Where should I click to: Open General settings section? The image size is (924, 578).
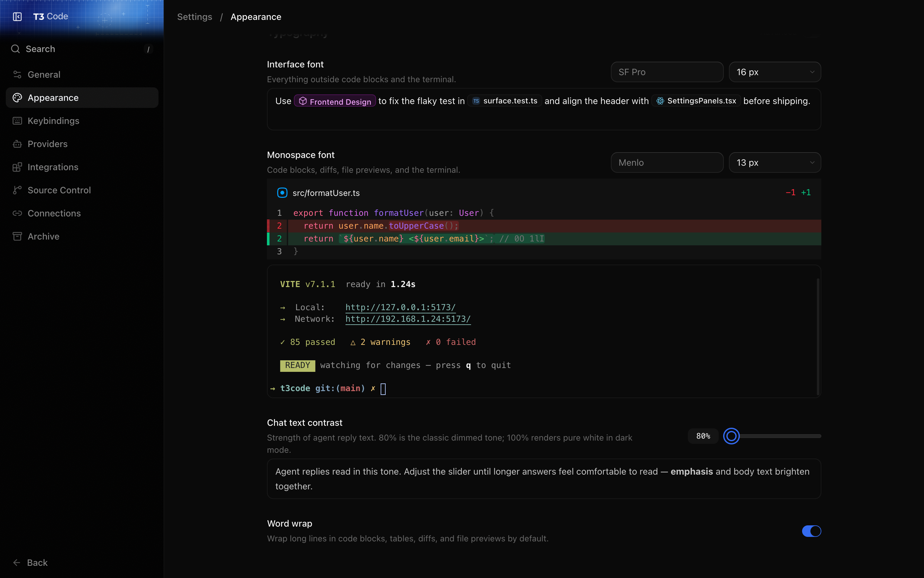point(82,74)
